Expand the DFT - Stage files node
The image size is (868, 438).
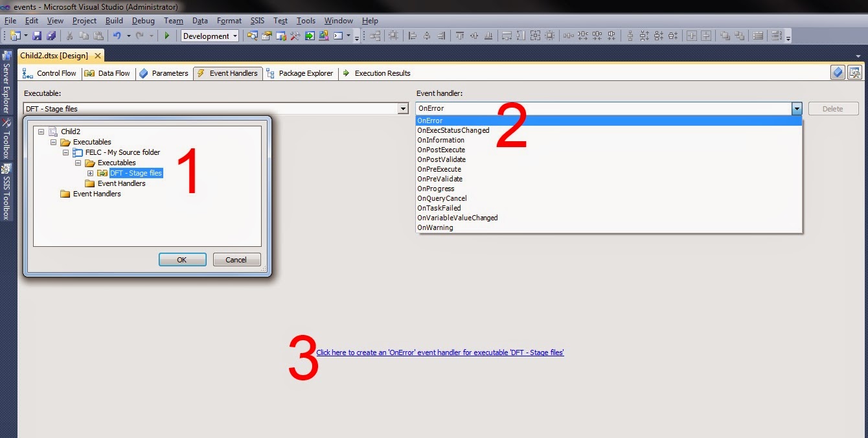pos(90,173)
